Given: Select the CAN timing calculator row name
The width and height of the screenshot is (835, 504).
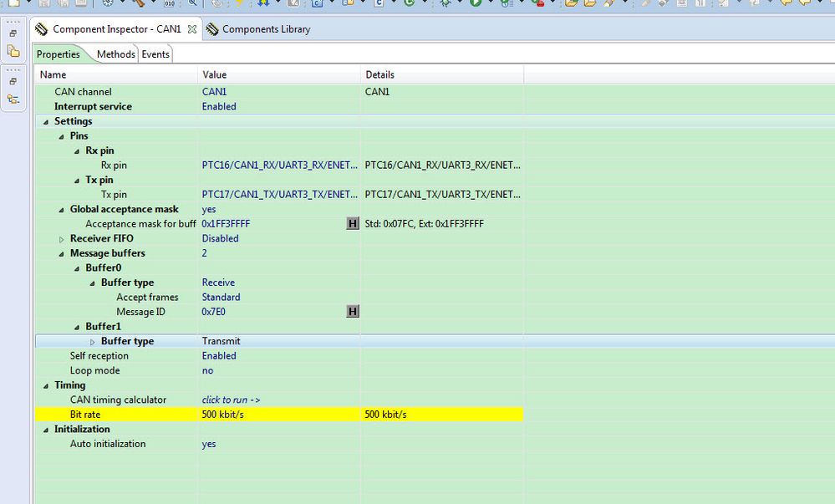Looking at the screenshot, I should click(x=118, y=400).
